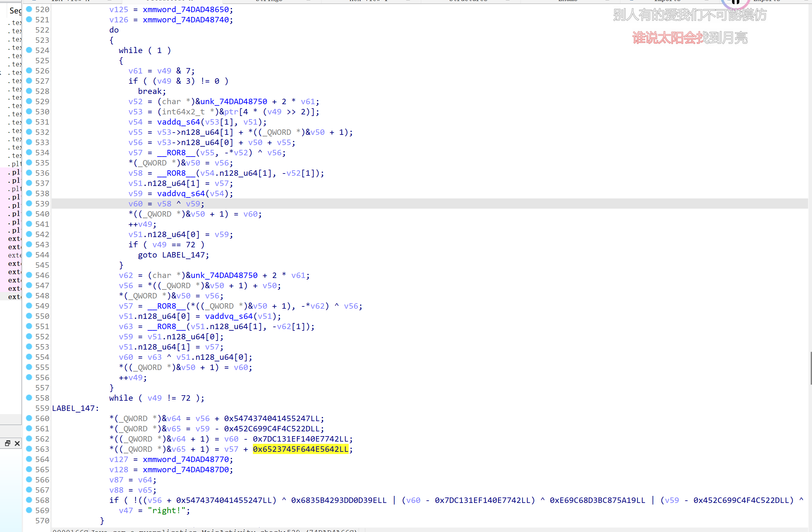Select highlighted constant 0x6523745F644E5642LL

300,449
